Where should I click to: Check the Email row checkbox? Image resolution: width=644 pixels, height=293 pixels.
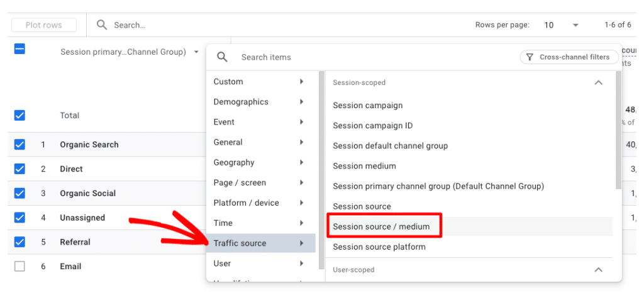[x=19, y=266]
